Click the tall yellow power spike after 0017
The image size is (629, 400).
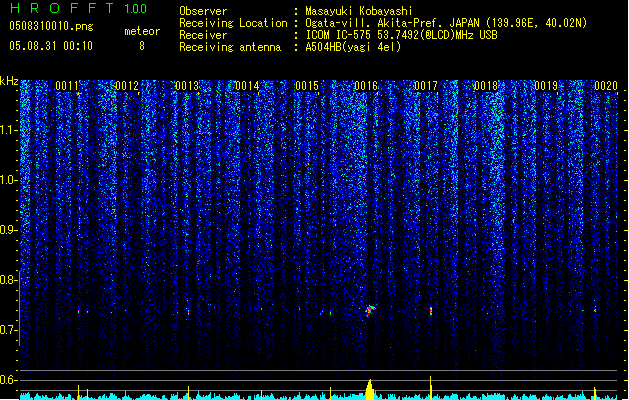(430, 388)
